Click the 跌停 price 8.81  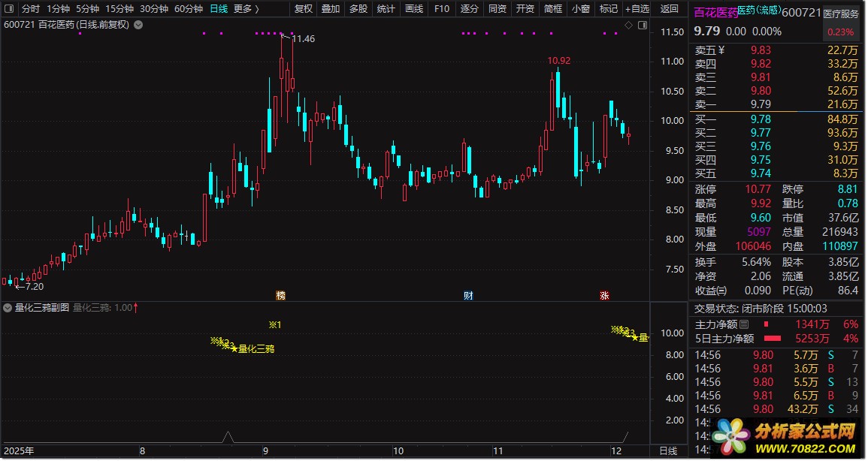point(848,190)
